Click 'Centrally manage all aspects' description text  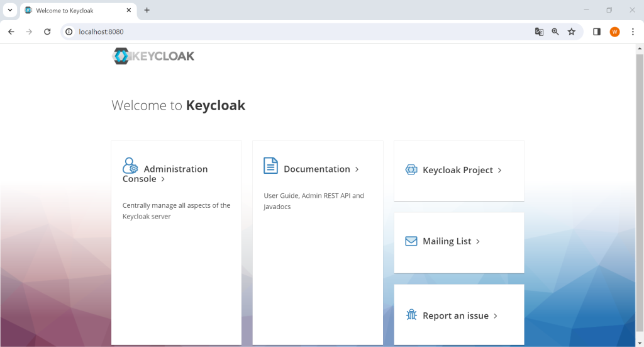[x=176, y=210]
